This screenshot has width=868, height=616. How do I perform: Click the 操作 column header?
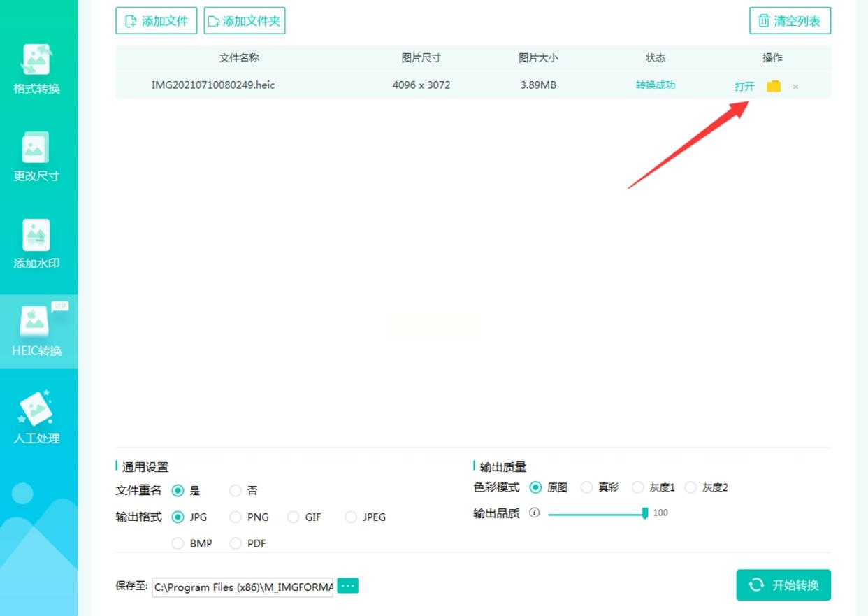[x=772, y=58]
